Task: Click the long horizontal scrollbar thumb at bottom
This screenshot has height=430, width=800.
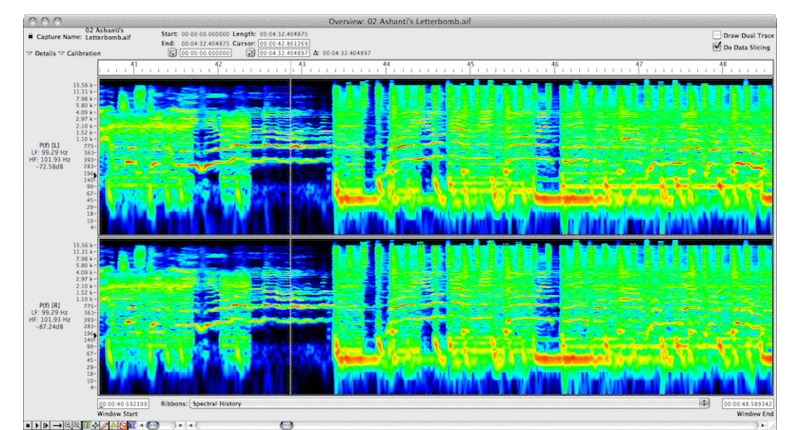Action: pyautogui.click(x=286, y=425)
